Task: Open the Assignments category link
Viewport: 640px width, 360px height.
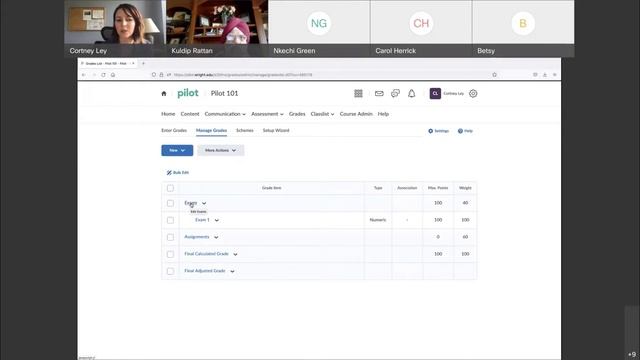Action: pos(197,237)
